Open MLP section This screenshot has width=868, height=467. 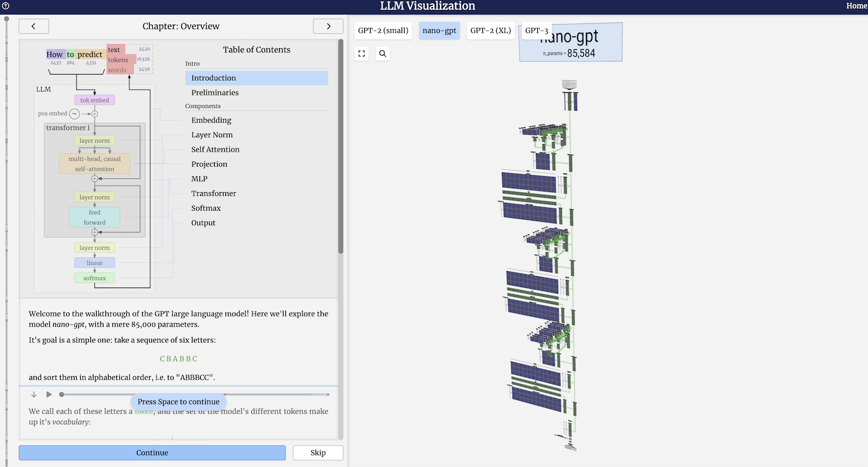(199, 179)
